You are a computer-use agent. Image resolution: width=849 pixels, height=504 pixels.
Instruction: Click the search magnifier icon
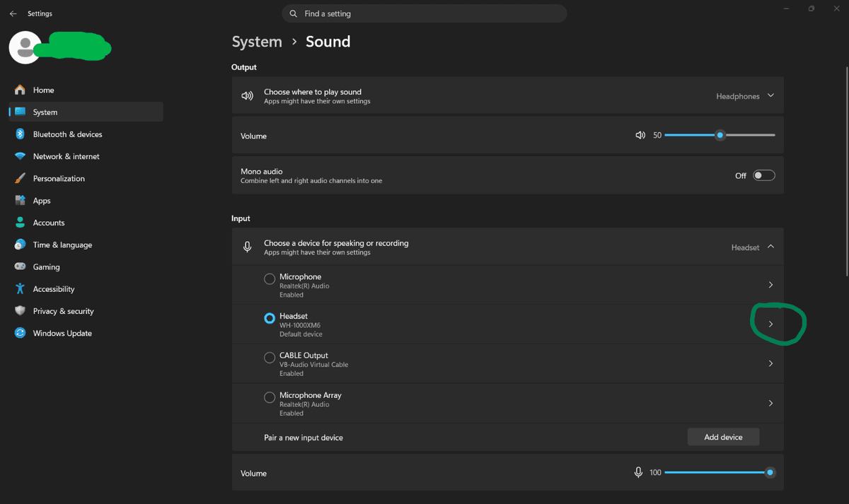[x=294, y=13]
